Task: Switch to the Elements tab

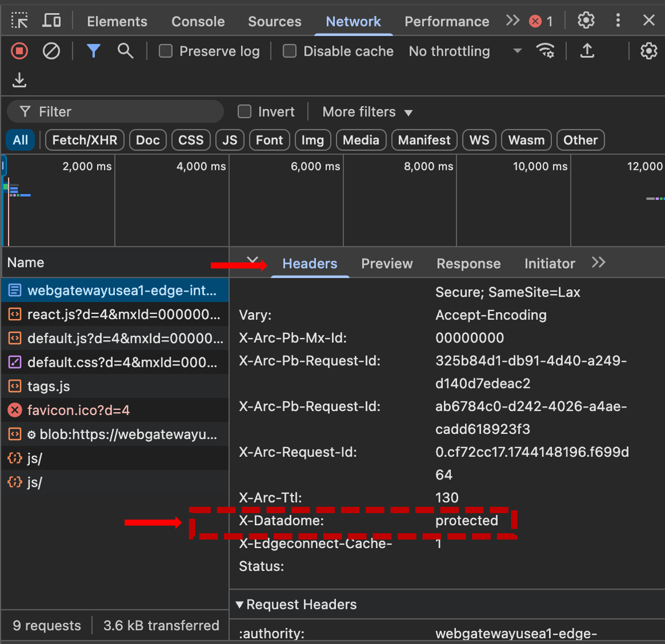Action: 117,21
